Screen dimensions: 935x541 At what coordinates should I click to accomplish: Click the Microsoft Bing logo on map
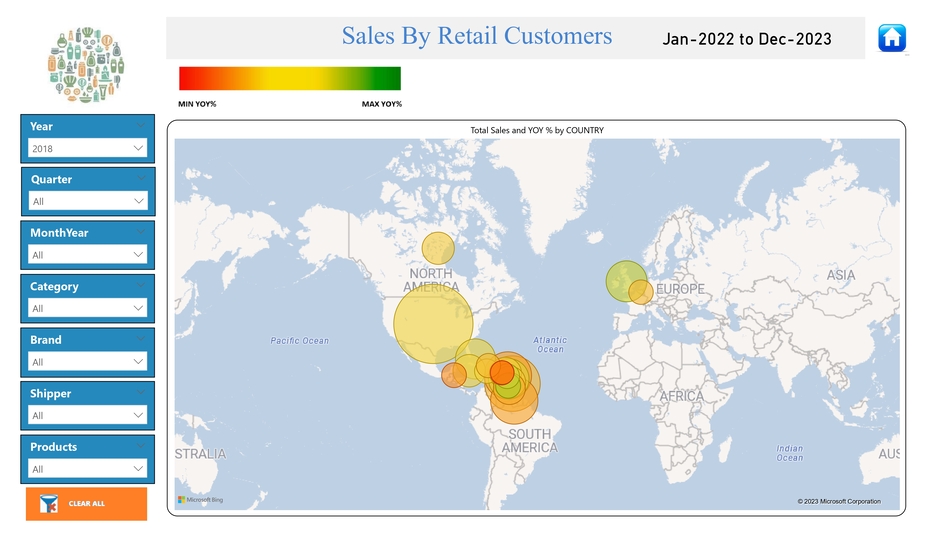201,500
